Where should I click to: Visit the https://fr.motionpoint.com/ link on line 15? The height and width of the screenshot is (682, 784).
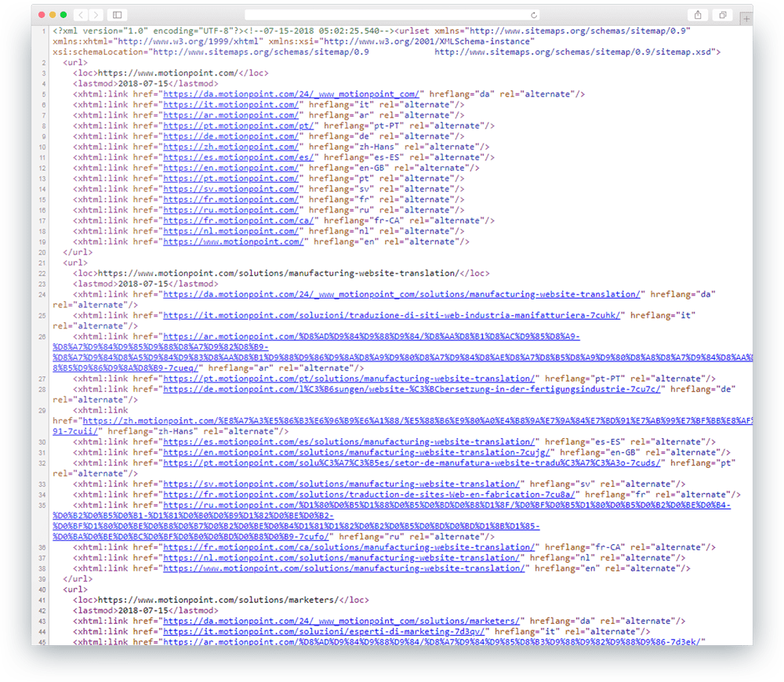coord(231,199)
